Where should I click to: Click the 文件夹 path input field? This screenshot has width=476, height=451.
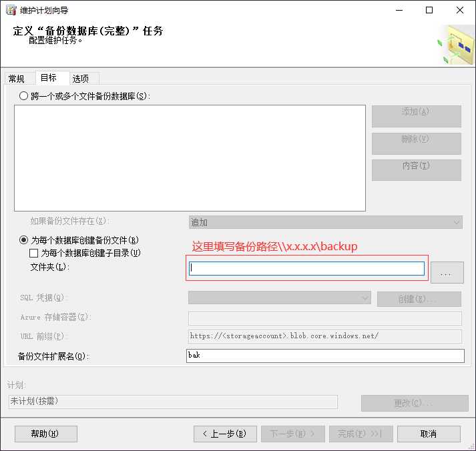point(306,269)
